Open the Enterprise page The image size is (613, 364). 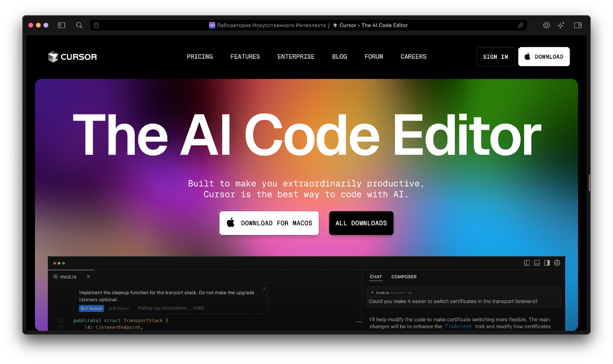pos(296,57)
